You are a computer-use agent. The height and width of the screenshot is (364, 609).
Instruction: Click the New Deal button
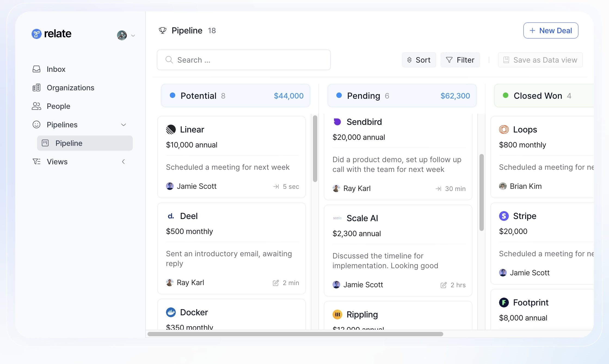point(550,30)
